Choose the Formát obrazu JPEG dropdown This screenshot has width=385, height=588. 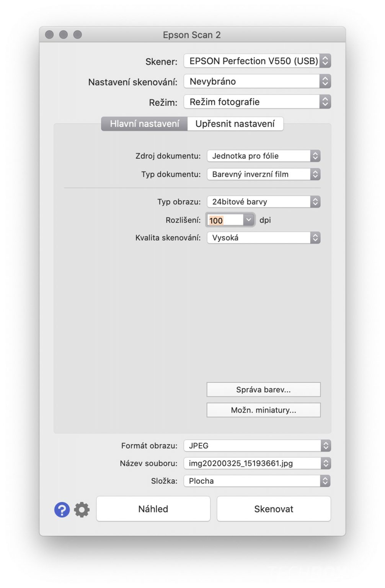coord(257,446)
